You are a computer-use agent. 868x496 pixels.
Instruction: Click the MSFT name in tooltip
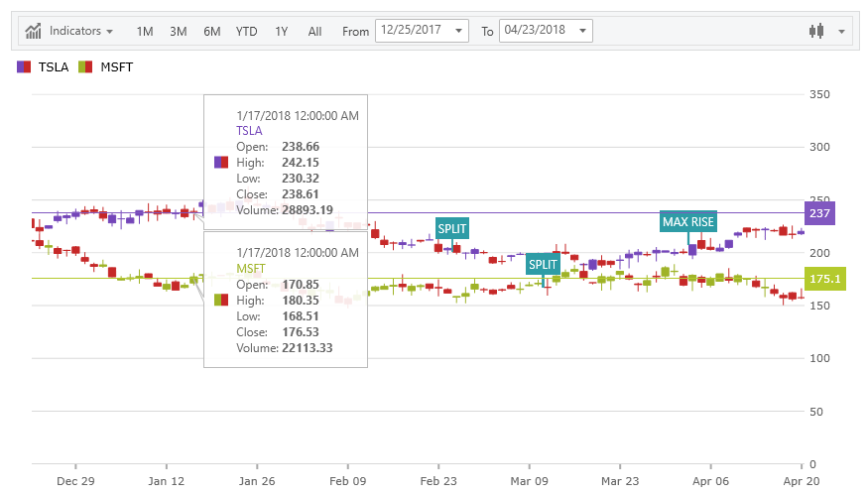251,269
